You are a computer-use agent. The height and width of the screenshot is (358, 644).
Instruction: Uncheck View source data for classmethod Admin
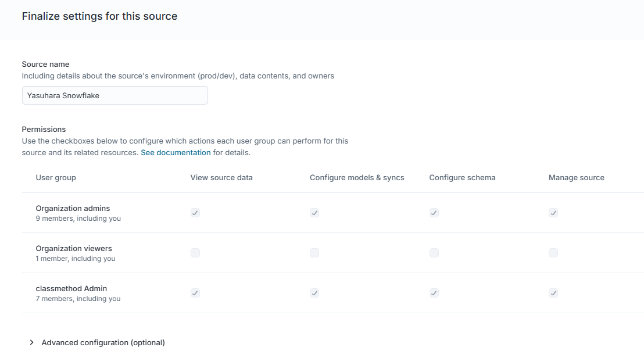195,293
